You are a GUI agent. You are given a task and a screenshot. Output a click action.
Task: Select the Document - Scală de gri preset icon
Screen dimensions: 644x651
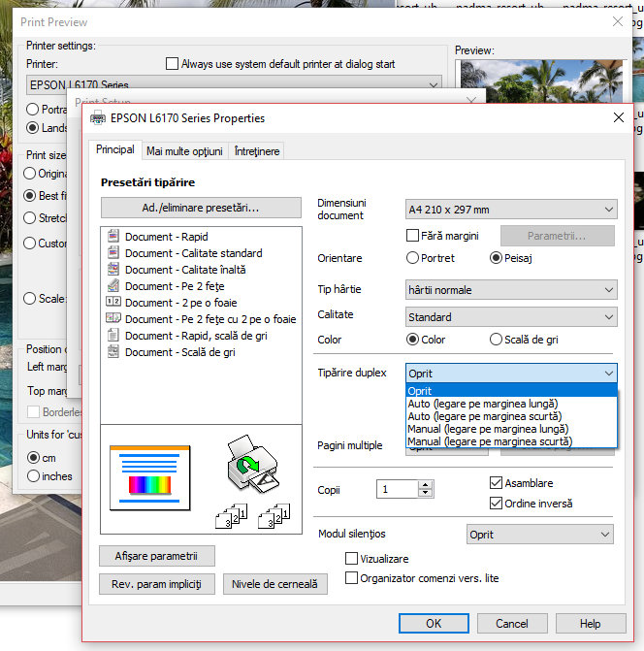coord(113,352)
